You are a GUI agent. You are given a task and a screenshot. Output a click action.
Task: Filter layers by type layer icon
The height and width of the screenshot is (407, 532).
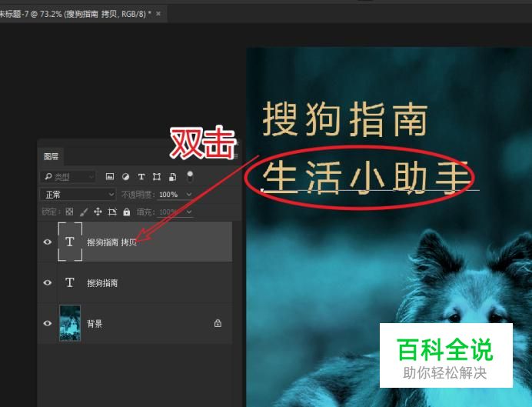(141, 176)
